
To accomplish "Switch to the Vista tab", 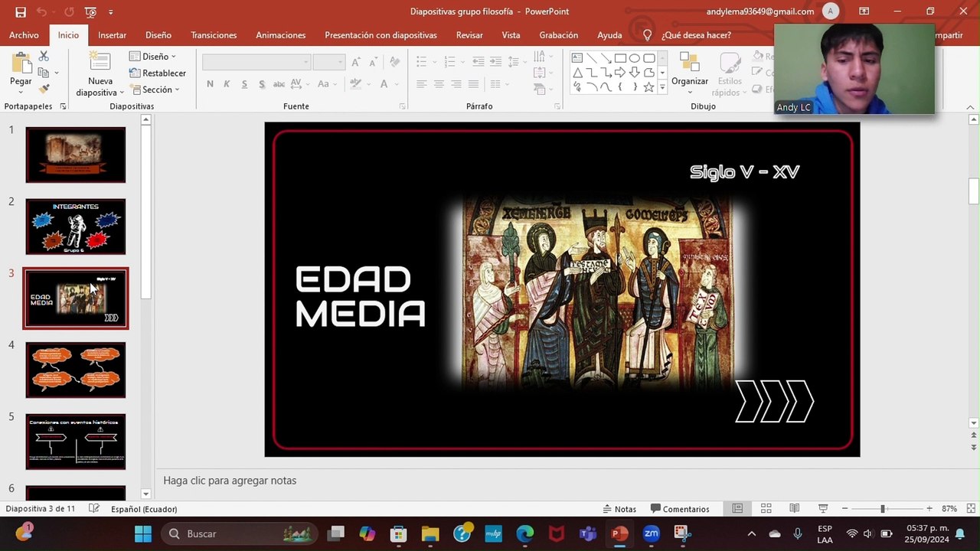I will pyautogui.click(x=511, y=35).
